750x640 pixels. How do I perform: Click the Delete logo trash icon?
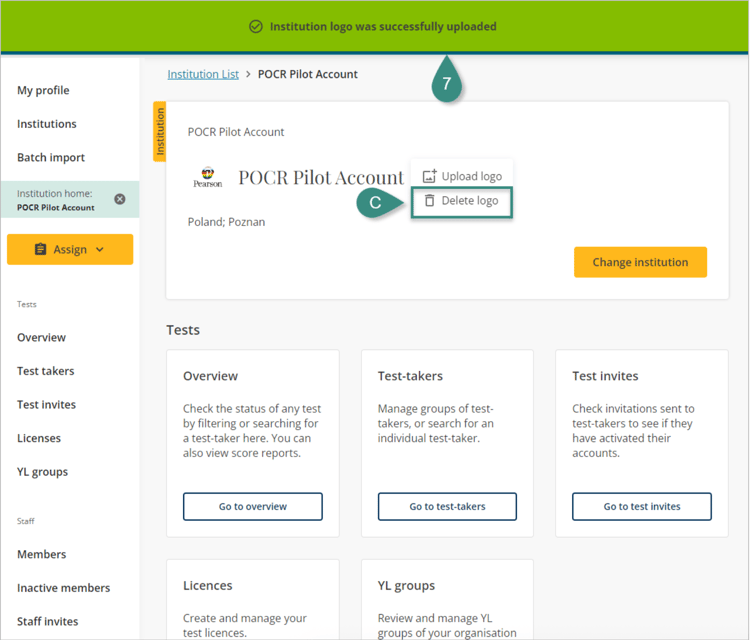click(x=430, y=201)
